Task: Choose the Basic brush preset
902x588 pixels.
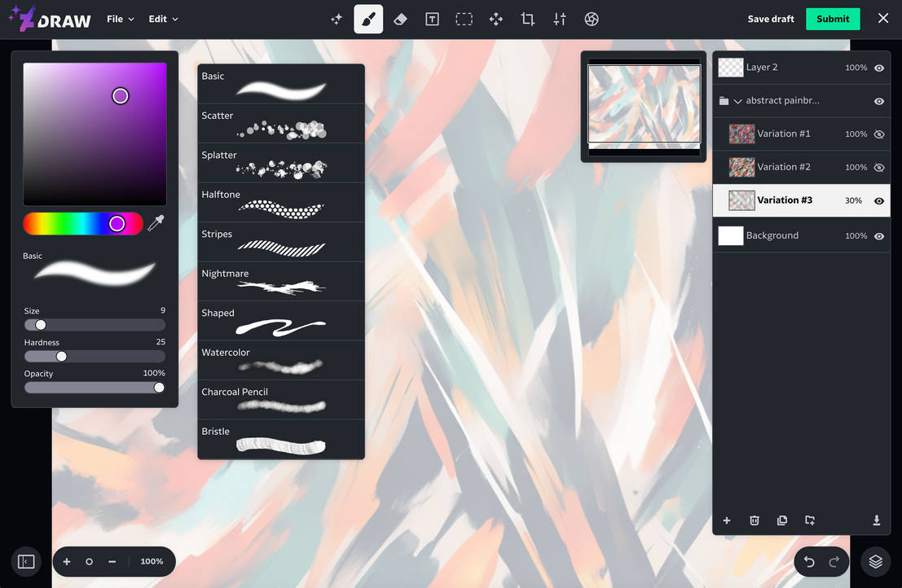Action: pyautogui.click(x=281, y=84)
